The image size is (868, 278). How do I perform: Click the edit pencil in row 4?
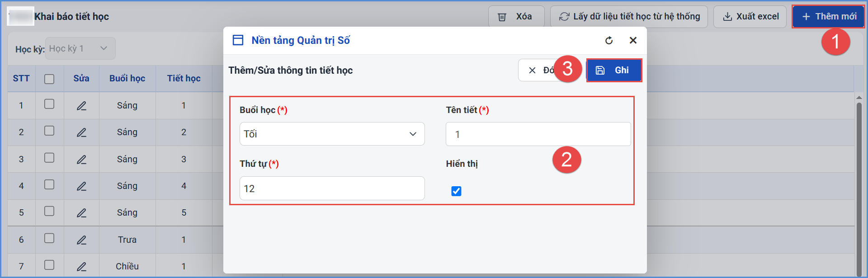[x=81, y=186]
